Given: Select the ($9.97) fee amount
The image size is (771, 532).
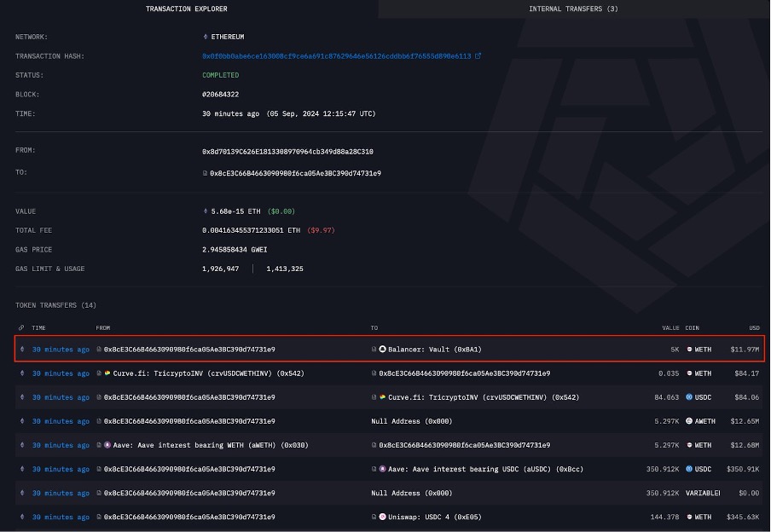Looking at the screenshot, I should click(x=321, y=230).
